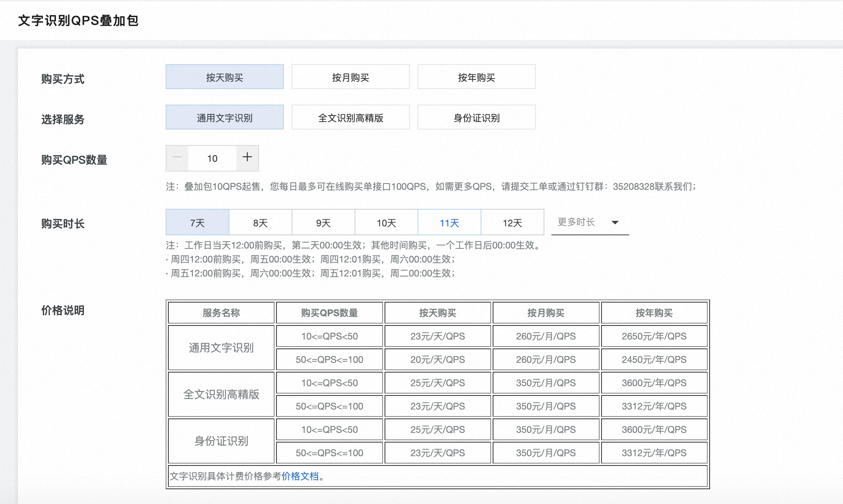Click the 2650元/年/QPS price cell
This screenshot has height=504, width=843.
(654, 336)
